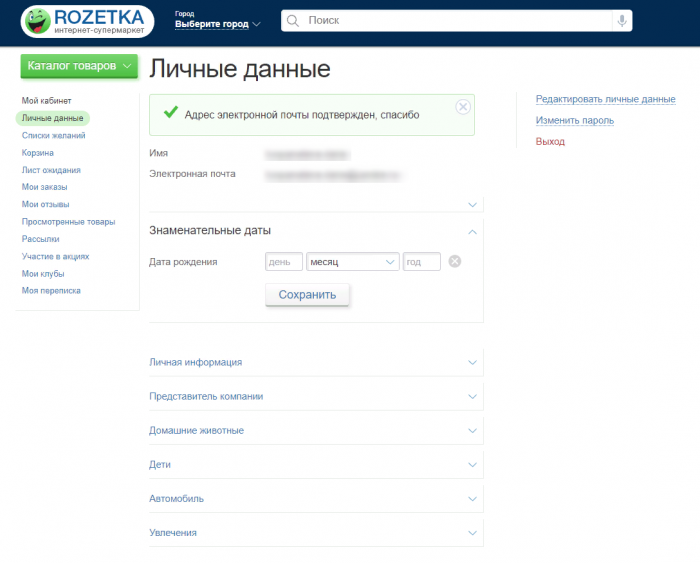Click the magnifier search icon
700x563 pixels.
click(x=292, y=21)
